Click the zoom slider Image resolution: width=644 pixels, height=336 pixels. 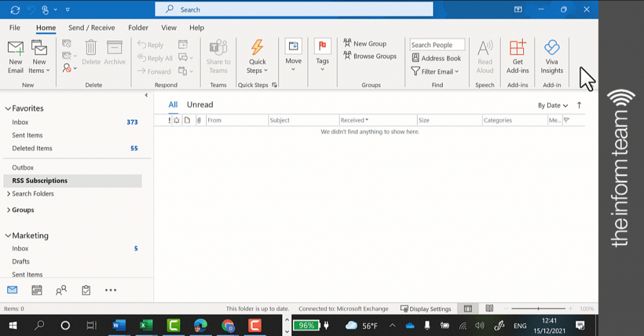(x=538, y=308)
